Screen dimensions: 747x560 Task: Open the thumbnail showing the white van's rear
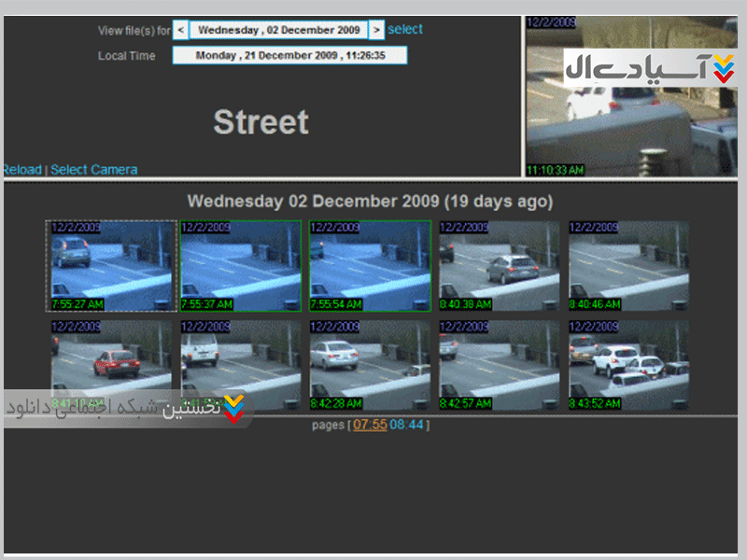tap(240, 359)
